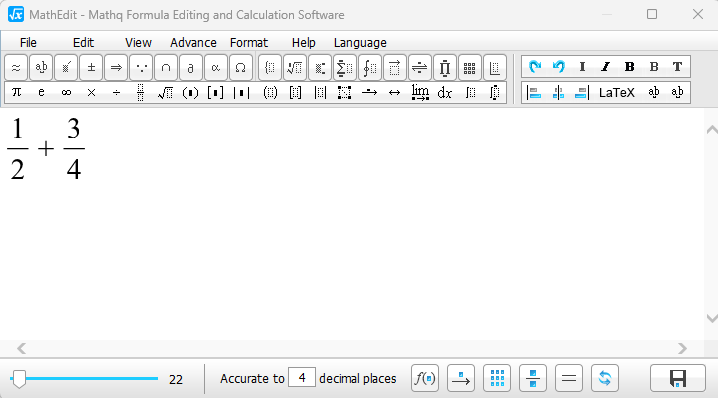Expand the Greek uppercase Omega palette
The width and height of the screenshot is (718, 398).
point(240,67)
